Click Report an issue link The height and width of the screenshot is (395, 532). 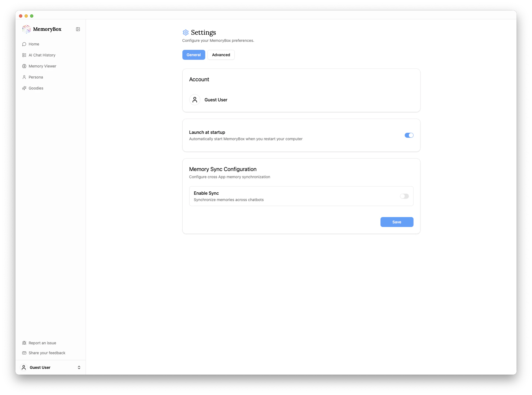click(42, 343)
